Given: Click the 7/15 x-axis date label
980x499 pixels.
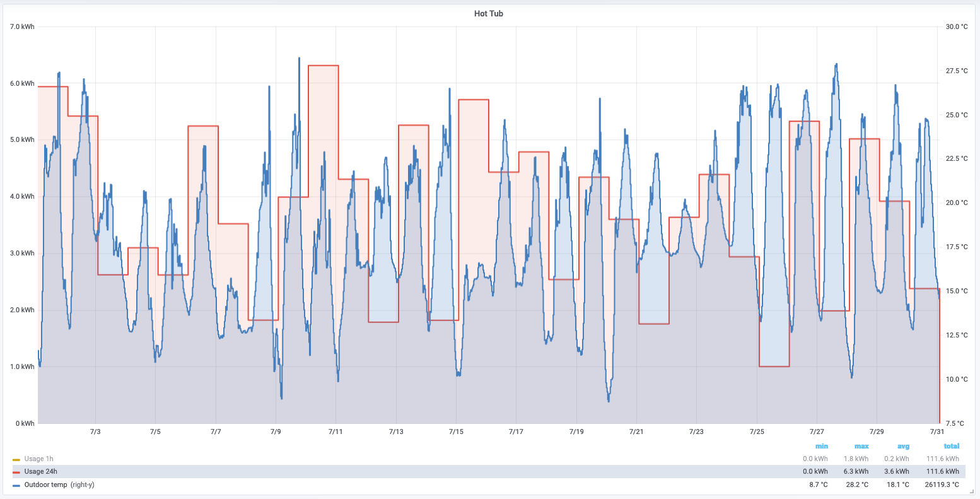Looking at the screenshot, I should pos(456,431).
